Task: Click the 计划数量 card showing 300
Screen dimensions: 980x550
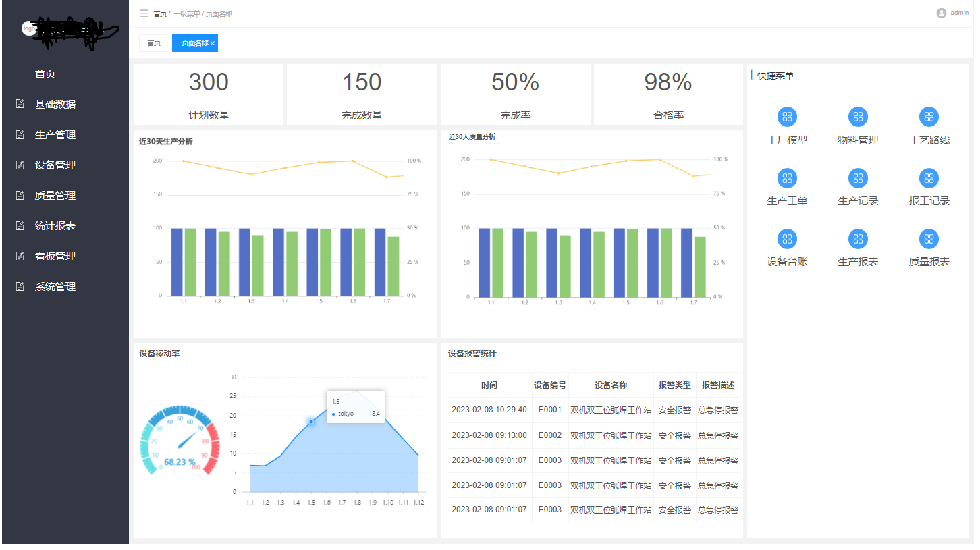Action: (x=209, y=94)
